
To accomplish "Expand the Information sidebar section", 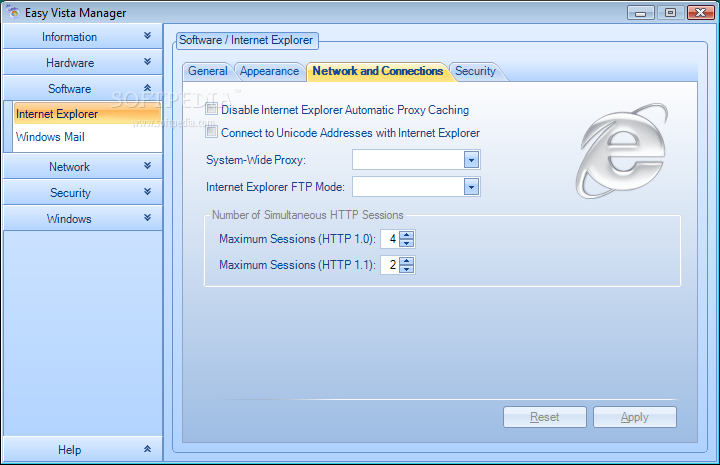I will pyautogui.click(x=83, y=36).
